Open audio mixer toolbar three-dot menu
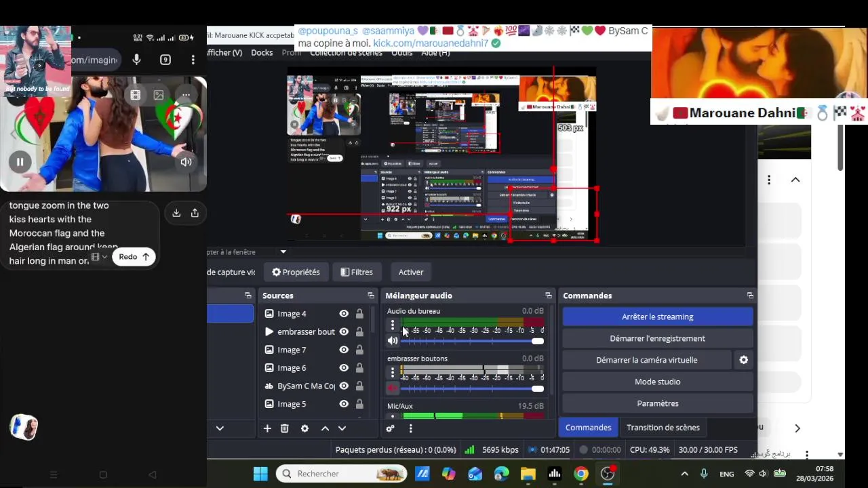 coord(410,428)
